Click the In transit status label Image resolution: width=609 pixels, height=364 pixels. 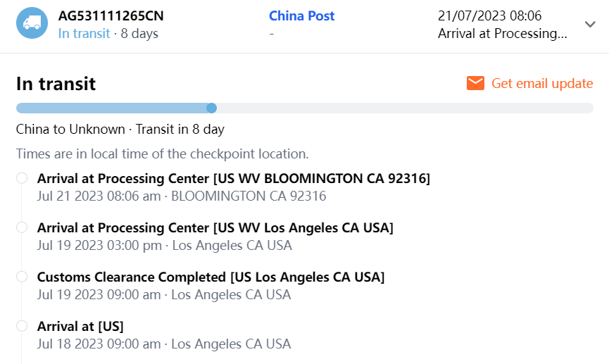pyautogui.click(x=84, y=33)
